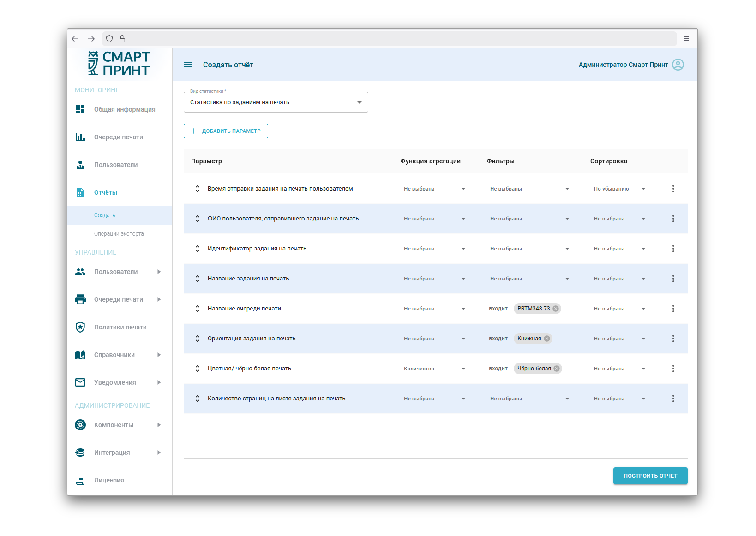Open aggregation dropdown showing Количество

[434, 369]
